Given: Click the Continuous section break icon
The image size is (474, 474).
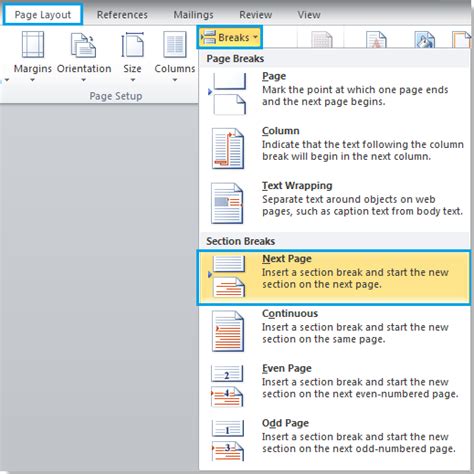Looking at the screenshot, I should [228, 331].
